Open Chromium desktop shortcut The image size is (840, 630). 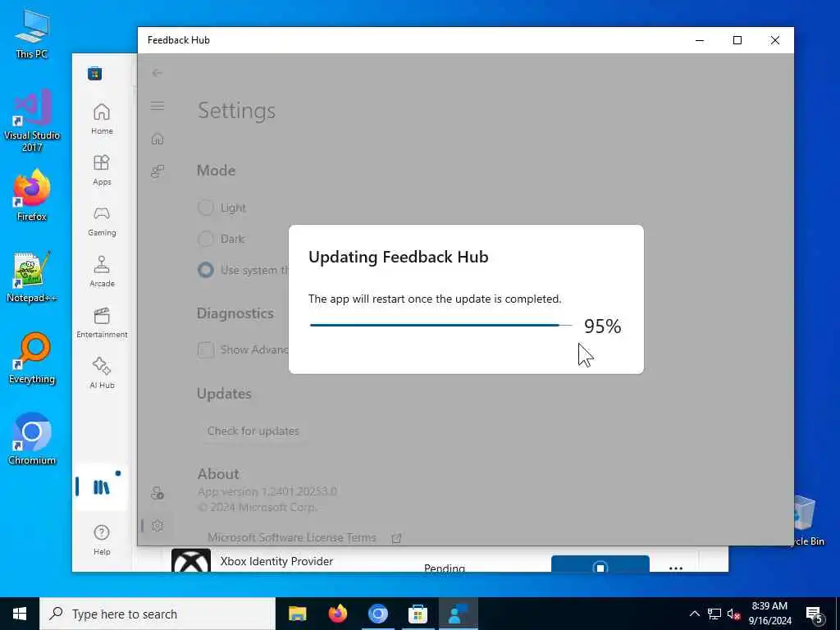[x=32, y=440]
